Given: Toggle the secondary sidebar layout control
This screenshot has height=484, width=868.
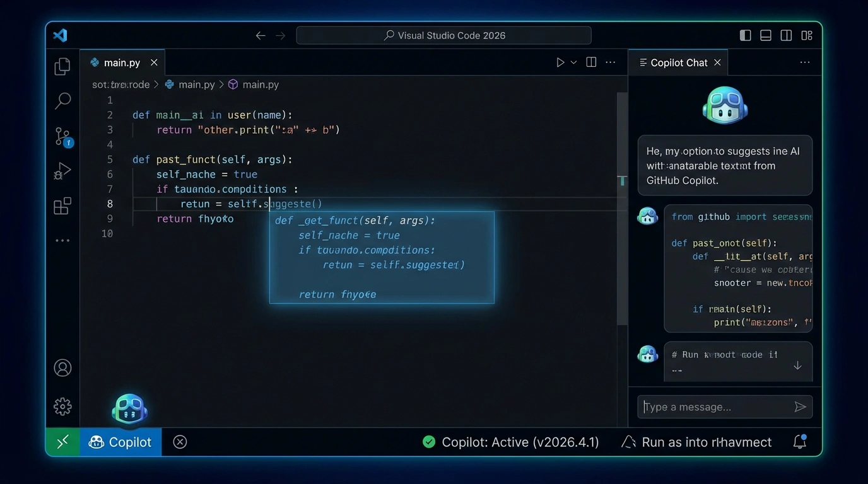Looking at the screenshot, I should click(786, 35).
